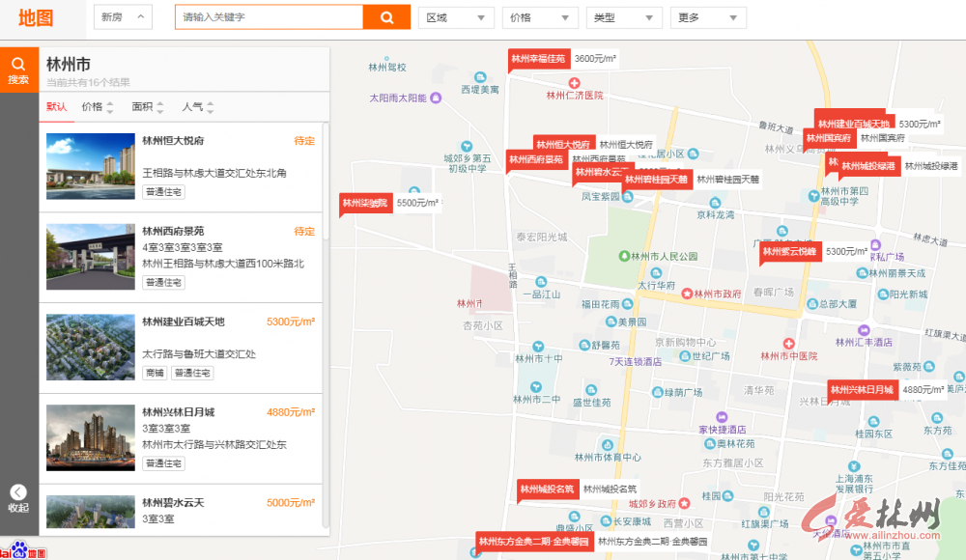The image size is (966, 560).
Task: Click the 林州兴林日月城 listing thumbnail
Action: (91, 438)
